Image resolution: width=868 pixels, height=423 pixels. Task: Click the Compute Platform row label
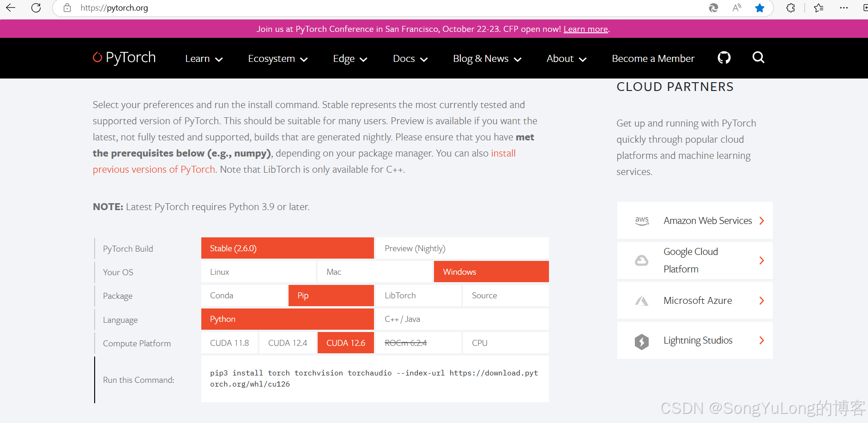point(137,343)
